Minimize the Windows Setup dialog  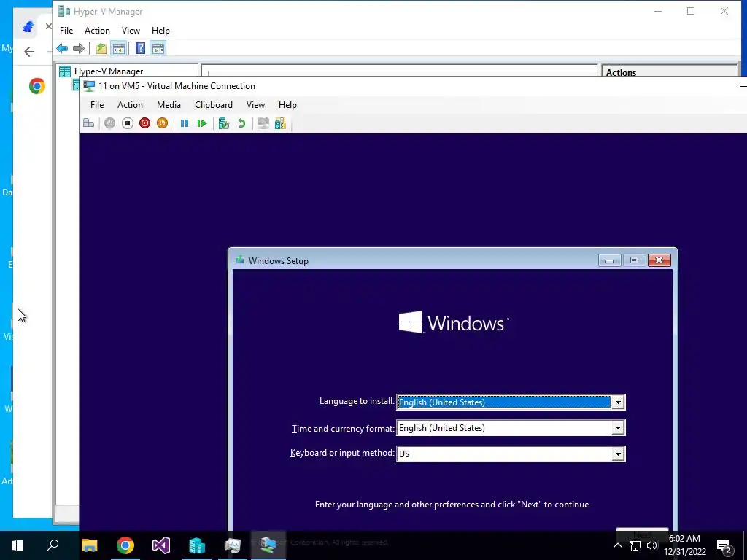[x=609, y=260]
